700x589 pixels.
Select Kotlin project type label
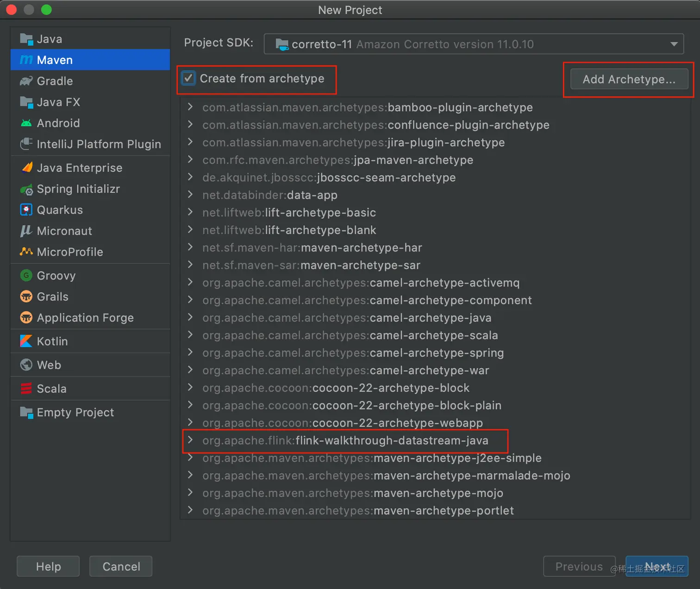coord(52,341)
